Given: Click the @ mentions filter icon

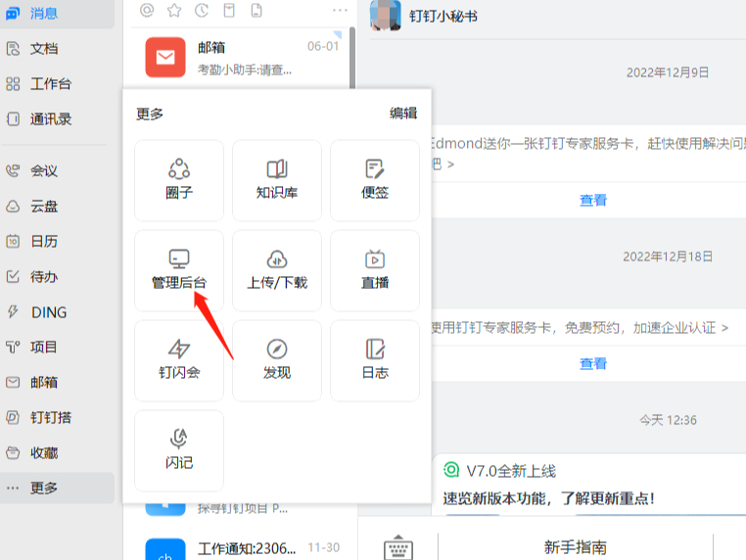Looking at the screenshot, I should pos(147,10).
